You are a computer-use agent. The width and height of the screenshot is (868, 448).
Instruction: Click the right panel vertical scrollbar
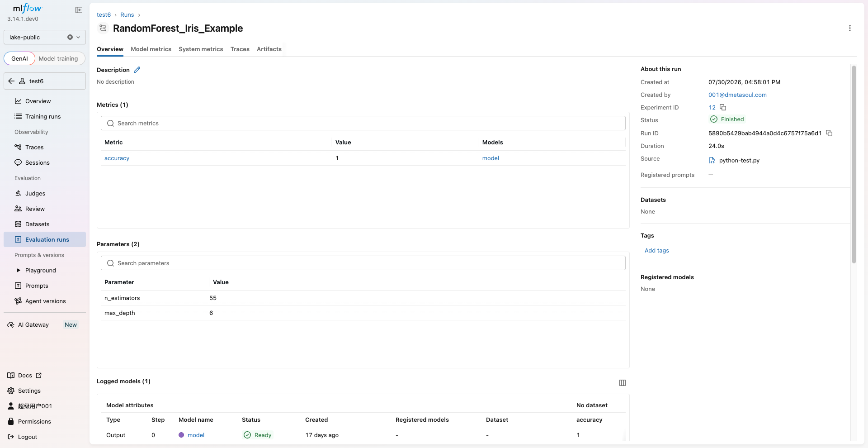854,164
